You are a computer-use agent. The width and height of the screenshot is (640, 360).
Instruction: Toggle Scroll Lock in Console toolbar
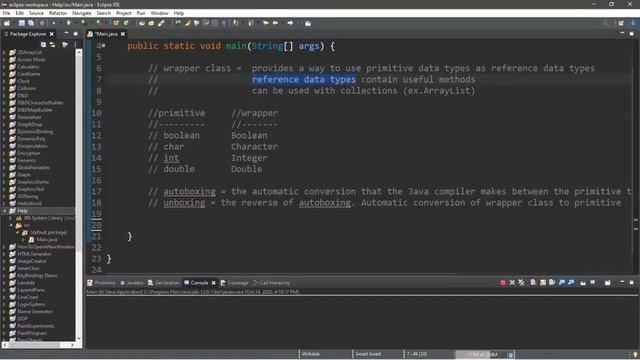click(543, 282)
